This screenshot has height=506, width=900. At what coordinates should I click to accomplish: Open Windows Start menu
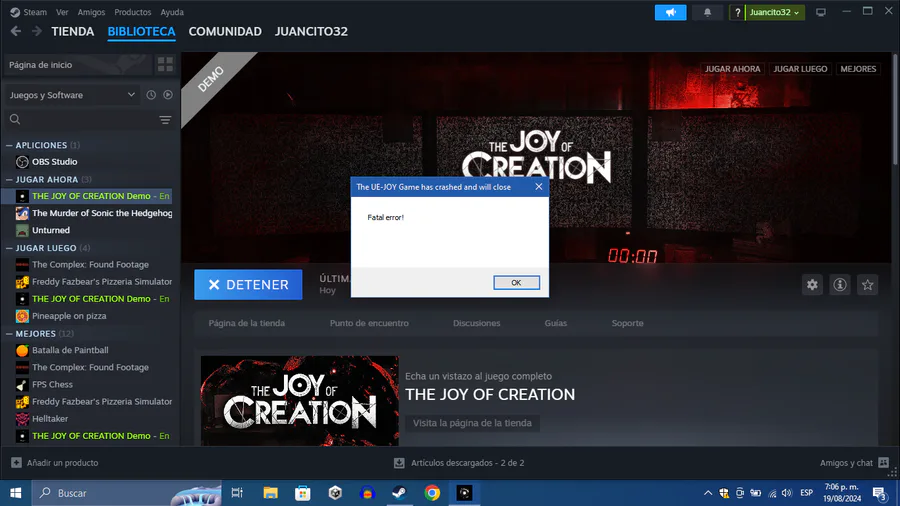[15, 493]
